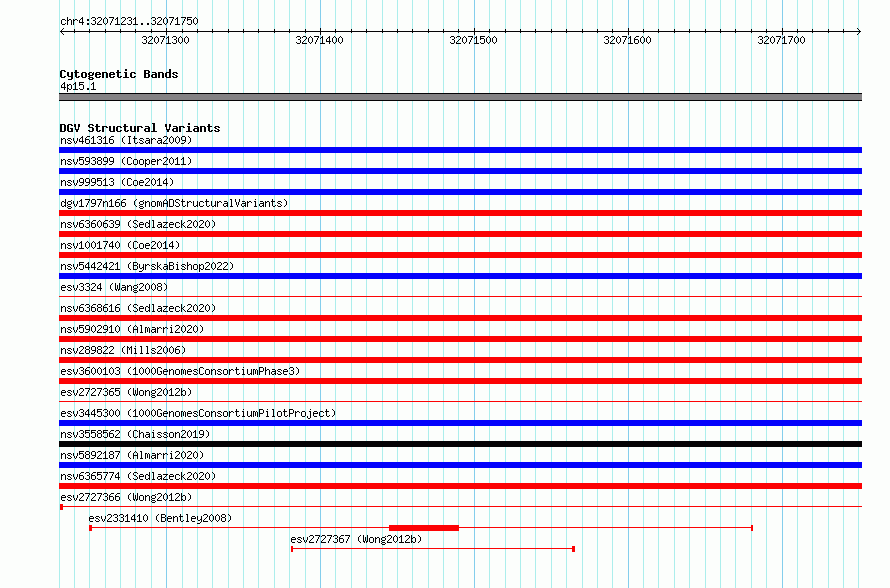Click red line under esv2727367
890x588 pixels.
point(433,549)
